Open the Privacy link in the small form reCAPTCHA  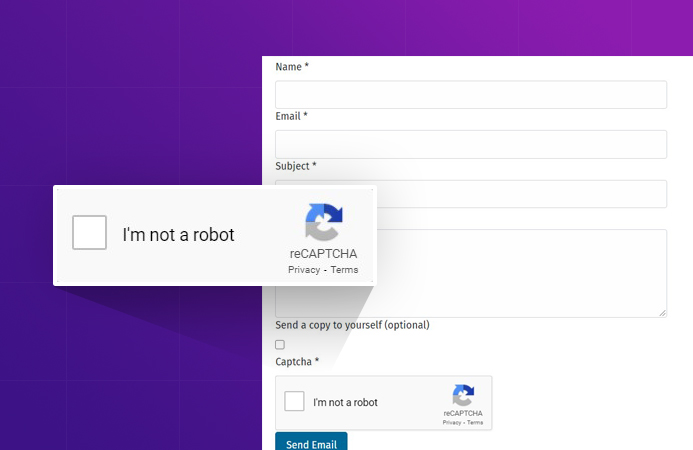click(x=452, y=423)
